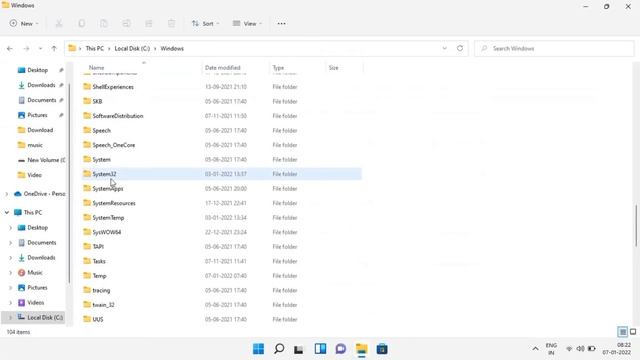Sort by the Type column header
This screenshot has height=360, width=640.
tap(278, 68)
